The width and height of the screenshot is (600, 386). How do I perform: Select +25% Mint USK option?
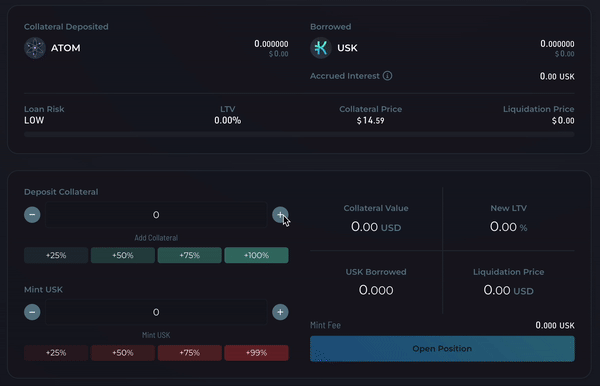(x=56, y=353)
